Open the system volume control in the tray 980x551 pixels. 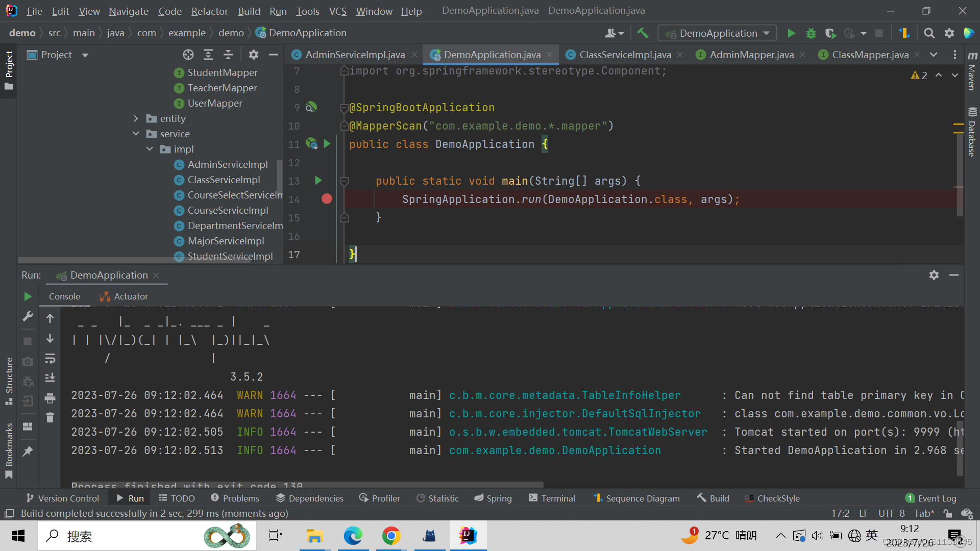coord(817,536)
